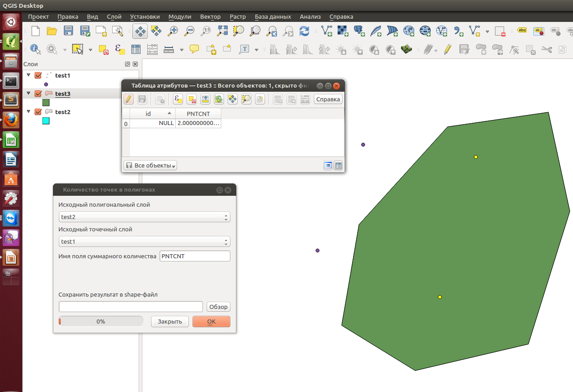
Task: Click the OK button in points dialog
Action: 211,321
